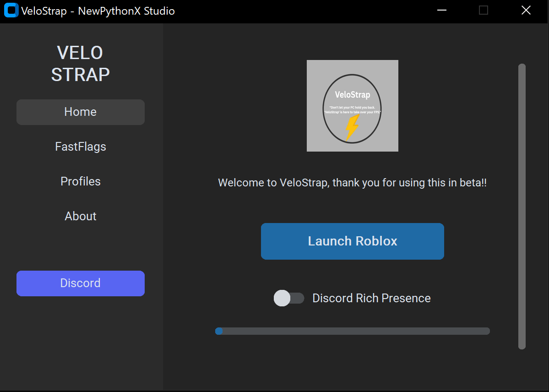This screenshot has height=392, width=549.
Task: Click the VeloStrap app icon in title bar
Action: coord(11,11)
